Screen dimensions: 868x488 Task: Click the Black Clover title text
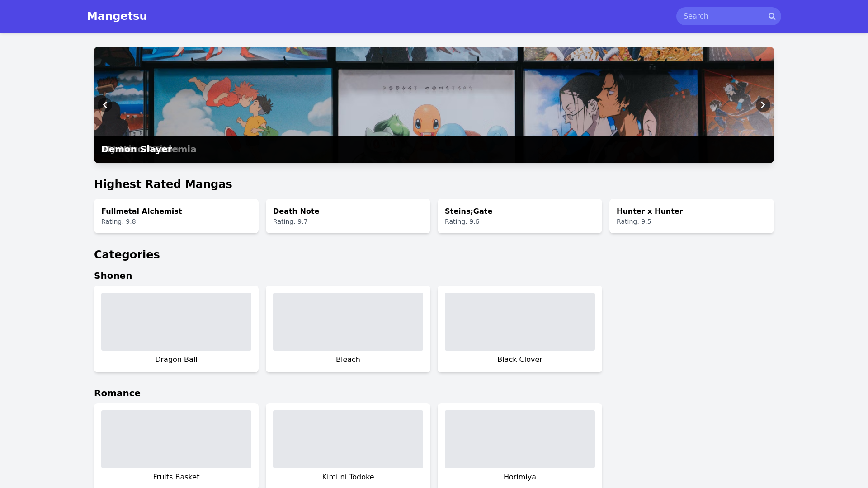[x=520, y=360]
